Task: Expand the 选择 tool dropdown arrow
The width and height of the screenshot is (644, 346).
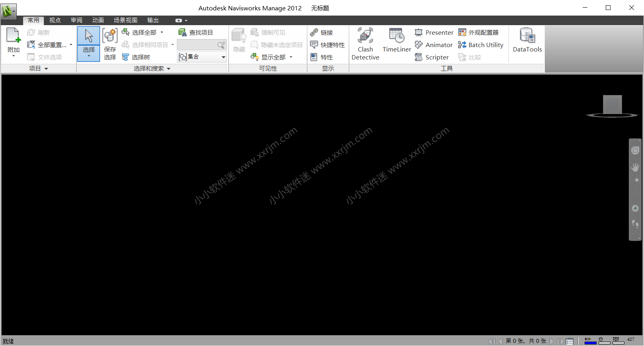Action: [88, 56]
